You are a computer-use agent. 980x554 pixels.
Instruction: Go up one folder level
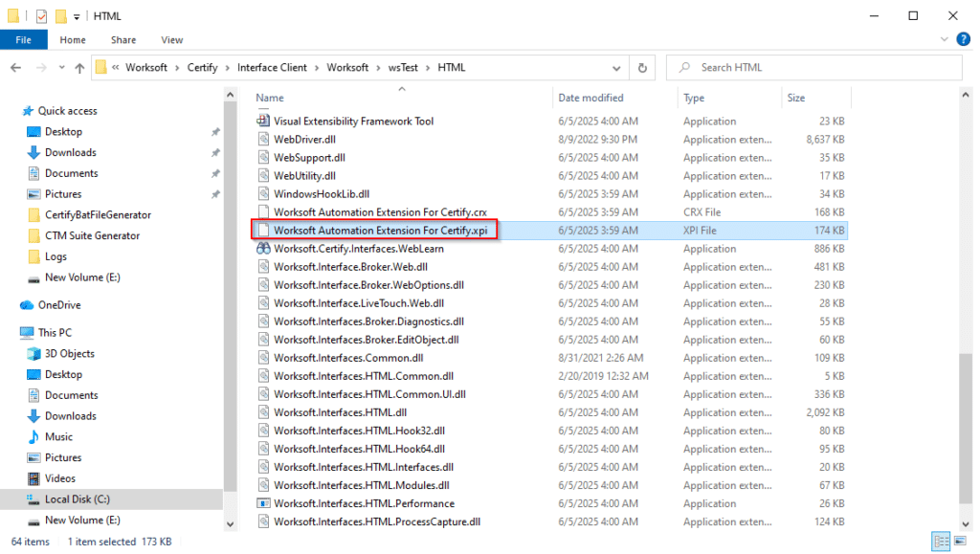pos(79,67)
